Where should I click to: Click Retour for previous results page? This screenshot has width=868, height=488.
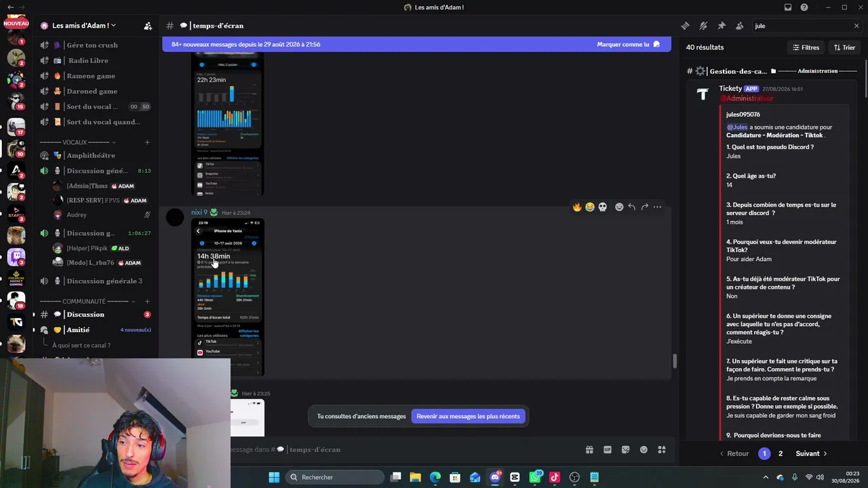734,453
